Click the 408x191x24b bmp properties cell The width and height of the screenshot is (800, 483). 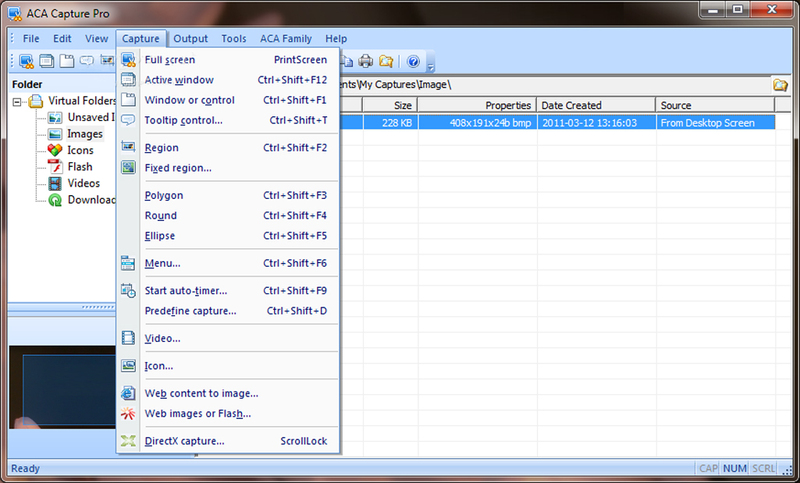pos(478,122)
